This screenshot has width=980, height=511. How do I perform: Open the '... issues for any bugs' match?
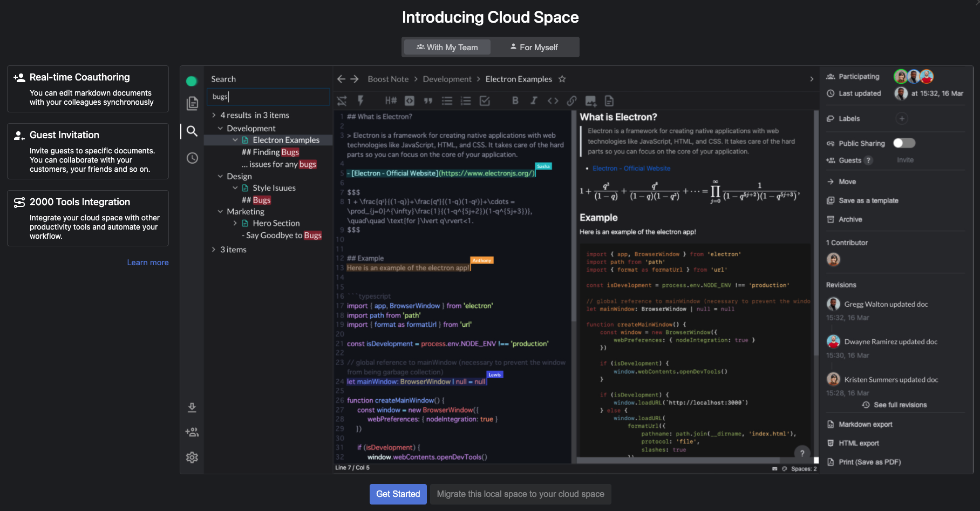pyautogui.click(x=279, y=164)
